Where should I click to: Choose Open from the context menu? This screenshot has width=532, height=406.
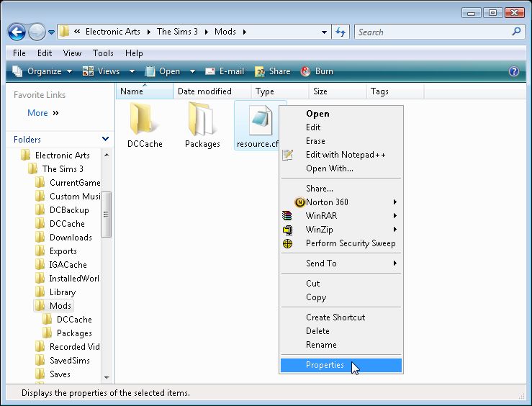click(x=341, y=114)
